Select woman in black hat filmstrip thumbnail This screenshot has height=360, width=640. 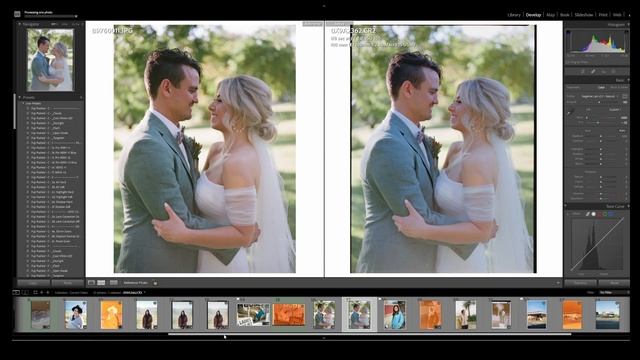coord(76,315)
